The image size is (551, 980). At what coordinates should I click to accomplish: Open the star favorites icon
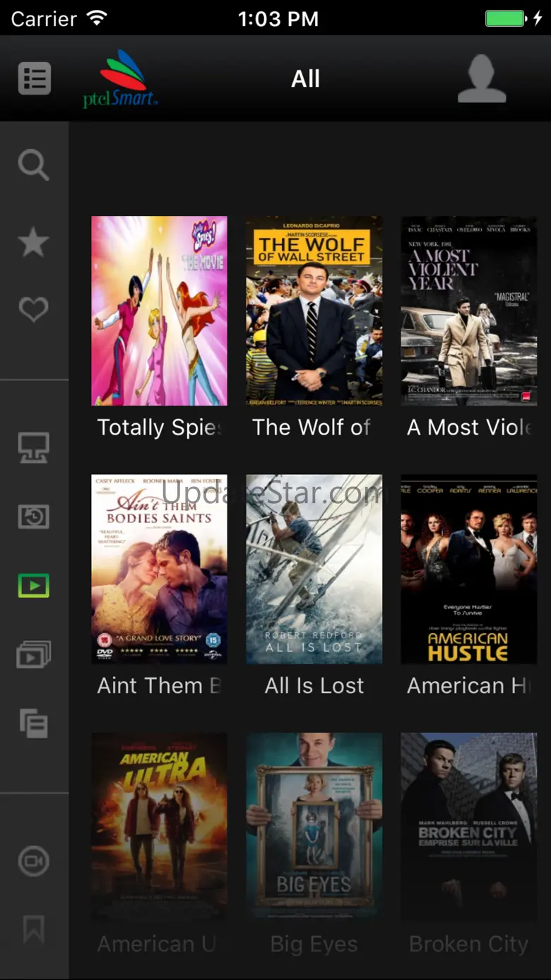[34, 242]
